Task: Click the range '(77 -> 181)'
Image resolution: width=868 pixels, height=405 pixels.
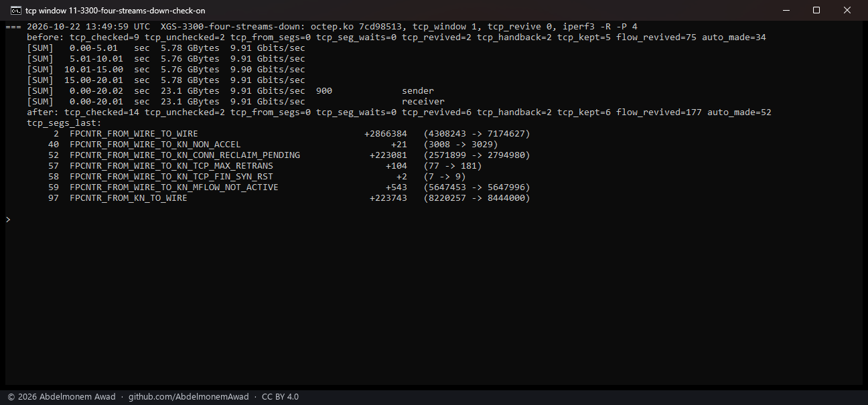Action: (453, 166)
